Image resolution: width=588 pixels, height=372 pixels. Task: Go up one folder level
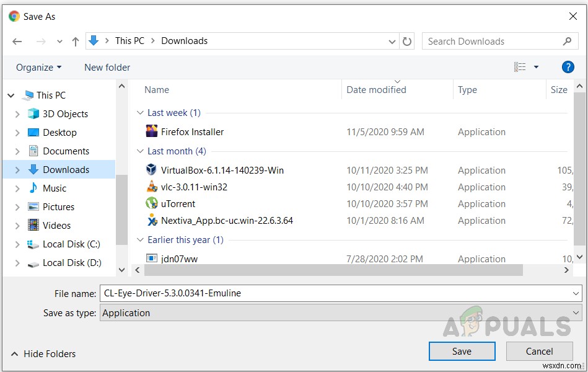click(76, 42)
